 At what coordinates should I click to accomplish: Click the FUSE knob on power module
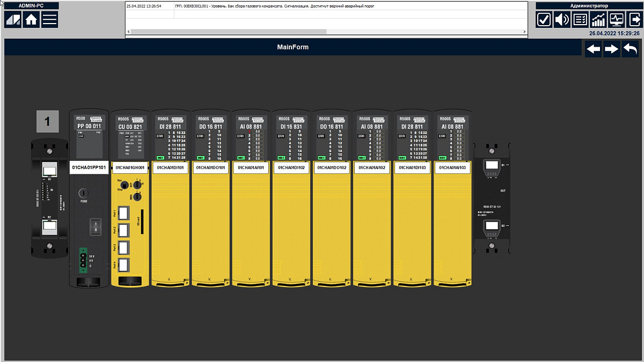[84, 193]
